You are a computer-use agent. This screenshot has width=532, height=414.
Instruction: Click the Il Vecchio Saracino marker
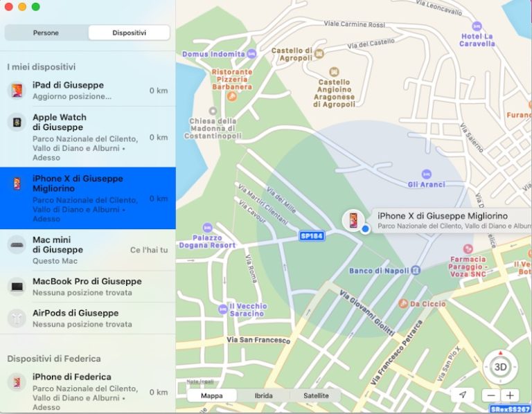pyautogui.click(x=222, y=309)
